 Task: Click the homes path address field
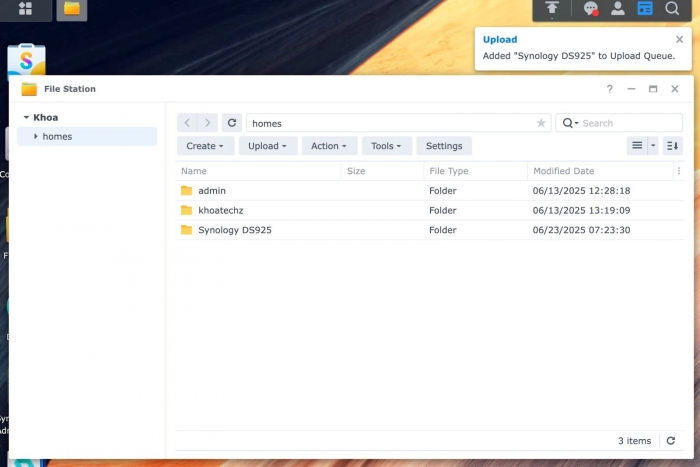click(x=399, y=123)
